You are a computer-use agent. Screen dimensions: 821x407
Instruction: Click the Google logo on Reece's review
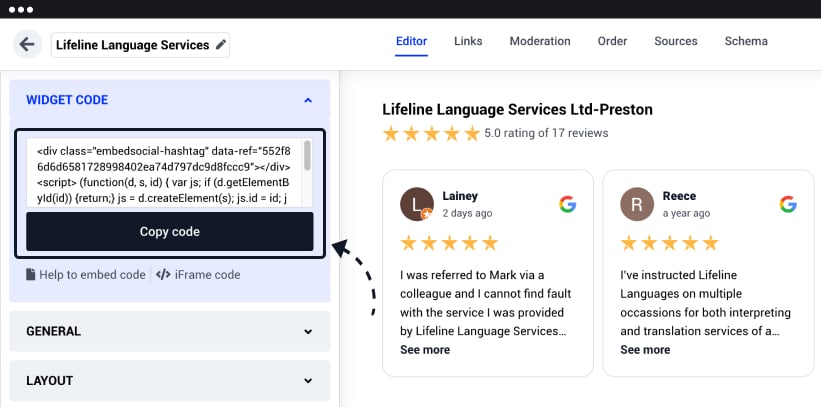(x=787, y=204)
